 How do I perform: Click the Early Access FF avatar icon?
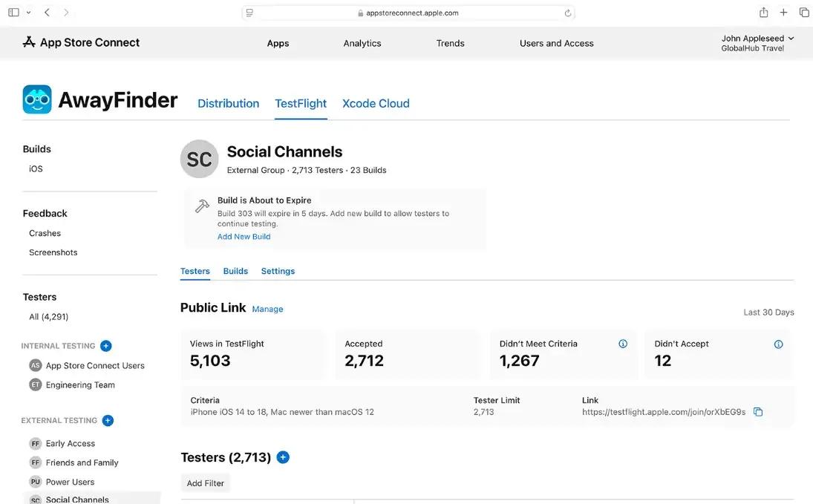35,443
